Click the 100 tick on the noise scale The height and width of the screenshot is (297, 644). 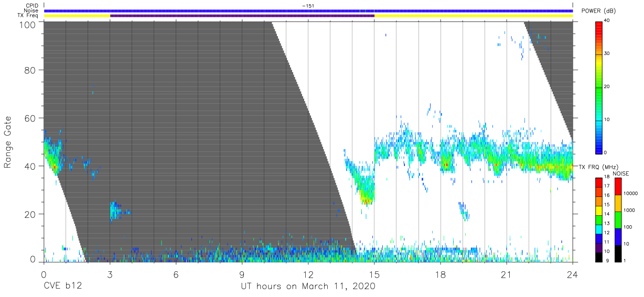coord(628,227)
